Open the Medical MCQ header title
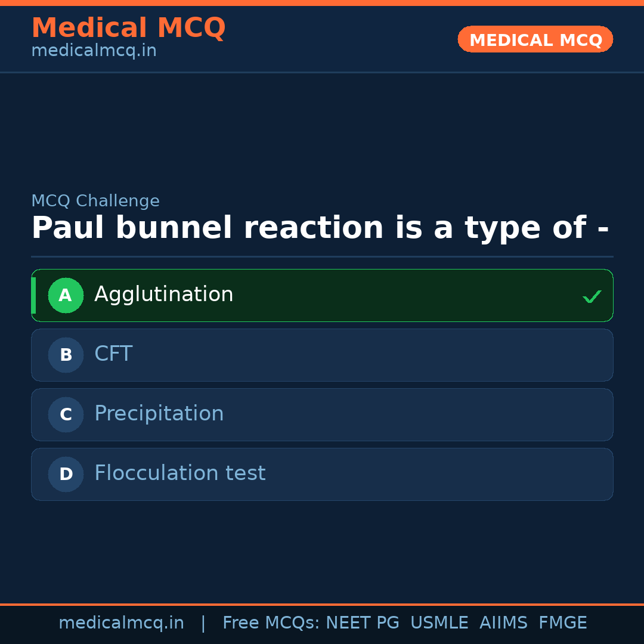Viewport: 644px width, 644px height. tap(128, 28)
